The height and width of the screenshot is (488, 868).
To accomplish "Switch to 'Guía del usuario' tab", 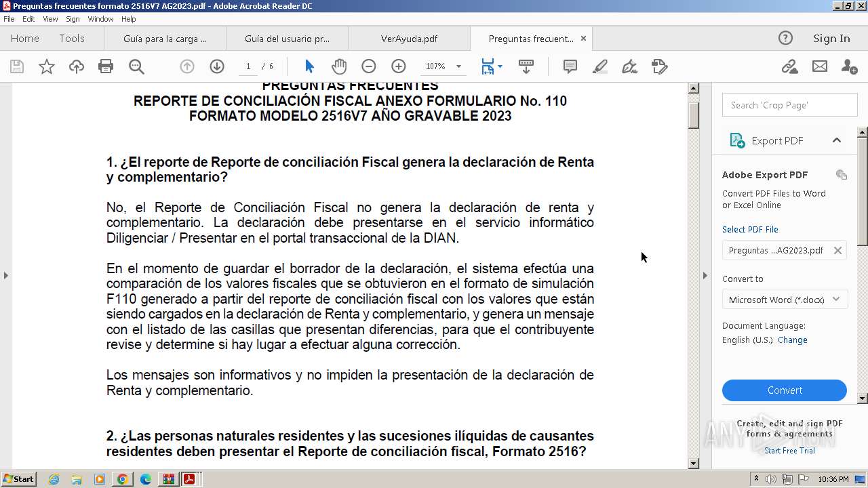I will pos(287,39).
